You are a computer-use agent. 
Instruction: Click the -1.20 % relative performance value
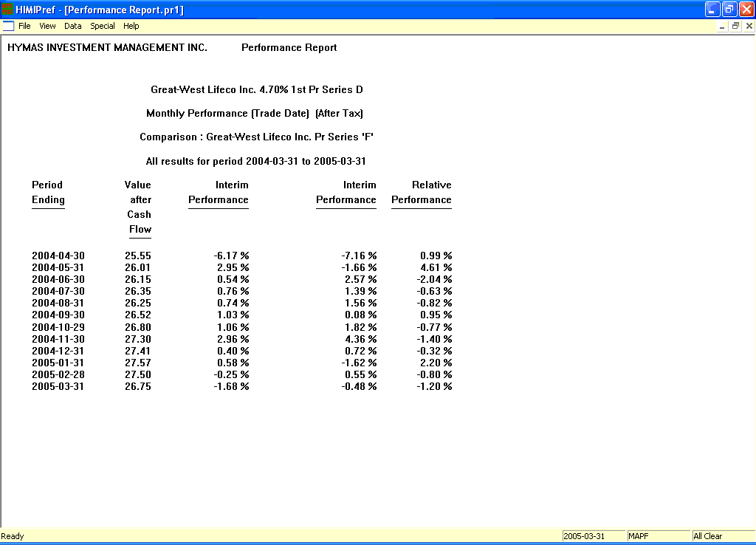tap(434, 386)
